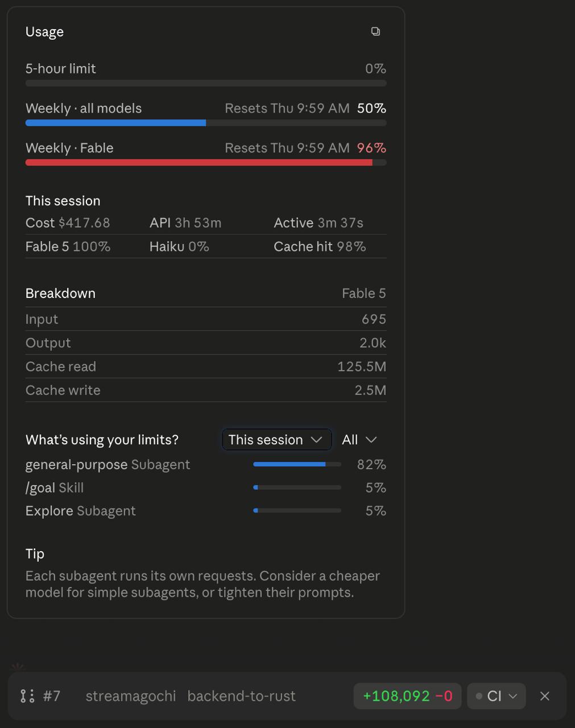The image size is (575, 728).
Task: Click the Cache hit 98% stat
Action: click(x=320, y=246)
